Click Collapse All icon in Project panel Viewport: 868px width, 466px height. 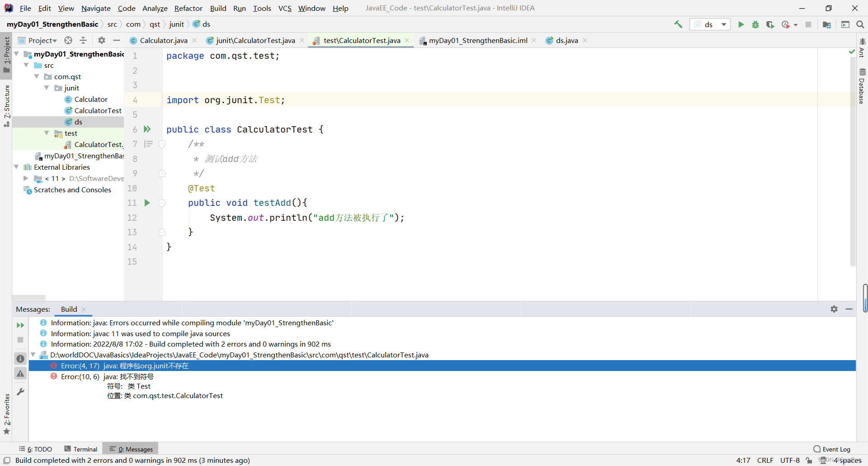[x=83, y=40]
